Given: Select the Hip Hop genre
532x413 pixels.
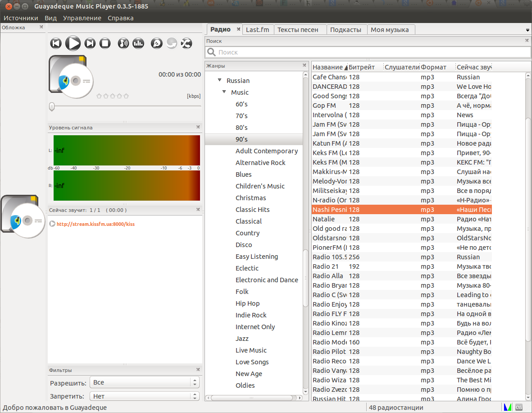Looking at the screenshot, I should click(248, 303).
